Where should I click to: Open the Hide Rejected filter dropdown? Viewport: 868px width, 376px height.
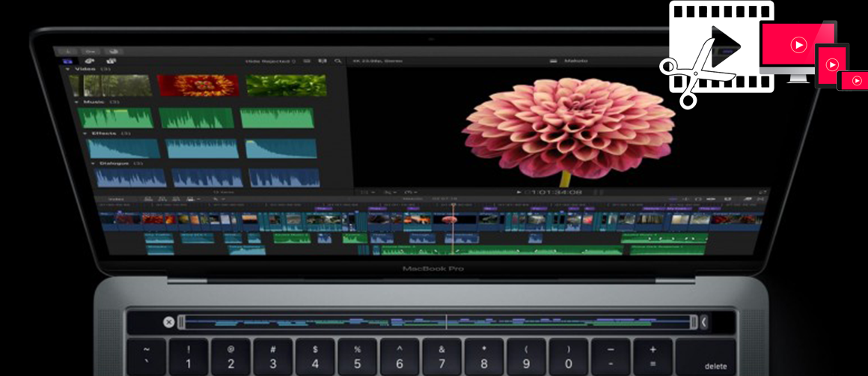[271, 61]
